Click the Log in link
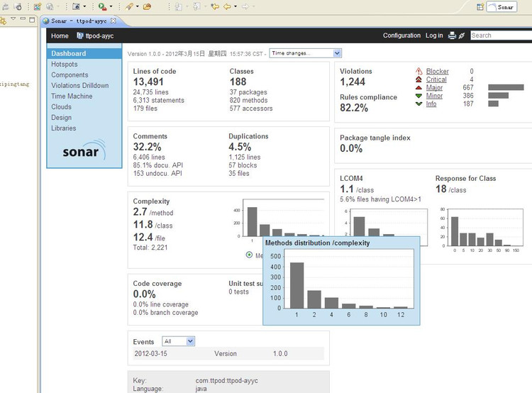The width and height of the screenshot is (532, 393). pyautogui.click(x=434, y=35)
